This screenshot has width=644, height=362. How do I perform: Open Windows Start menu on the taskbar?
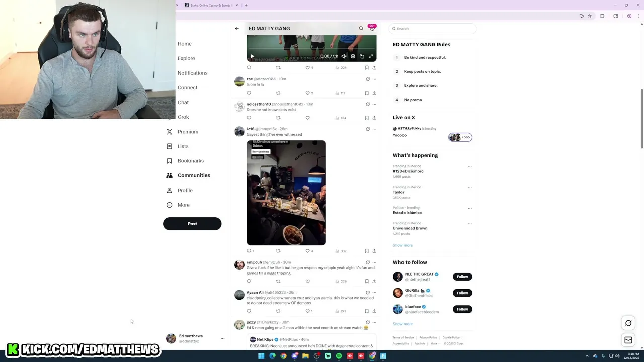coord(261,356)
